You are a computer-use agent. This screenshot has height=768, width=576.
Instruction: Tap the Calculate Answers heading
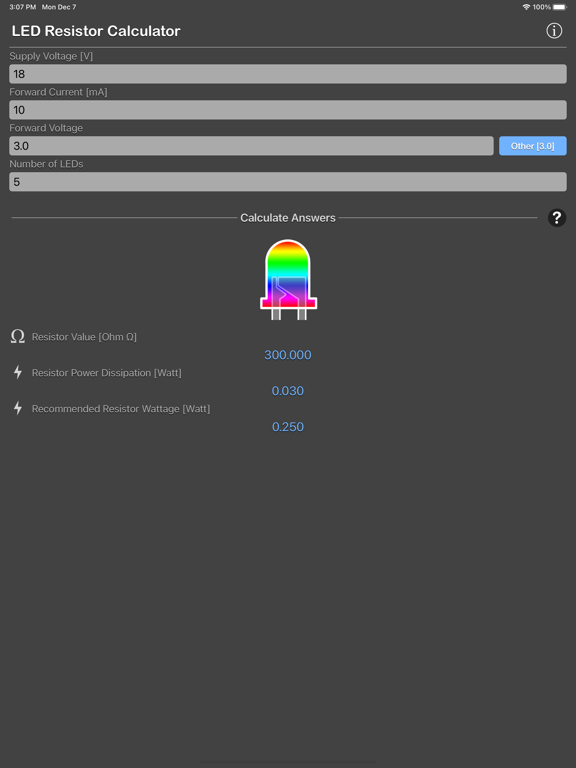point(288,218)
